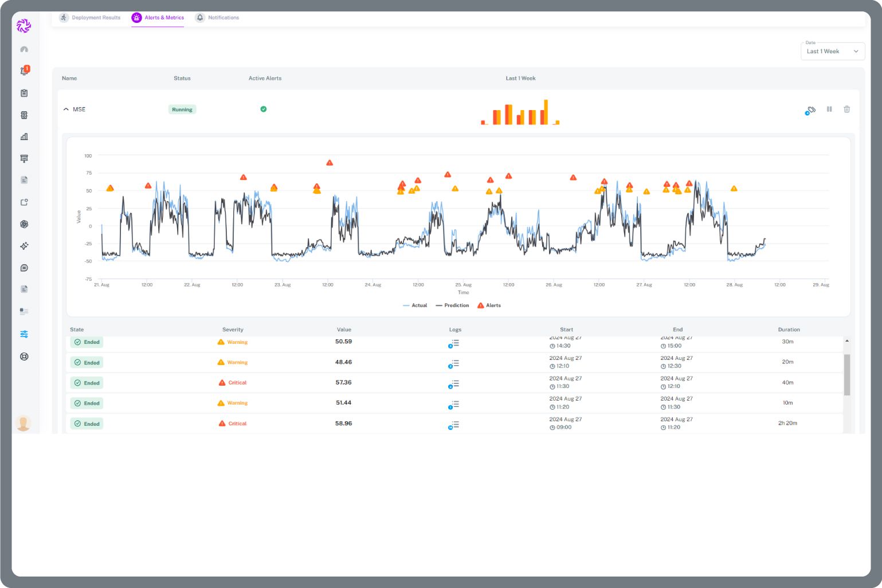Click the Running status badge
This screenshot has width=882, height=588.
tap(182, 109)
